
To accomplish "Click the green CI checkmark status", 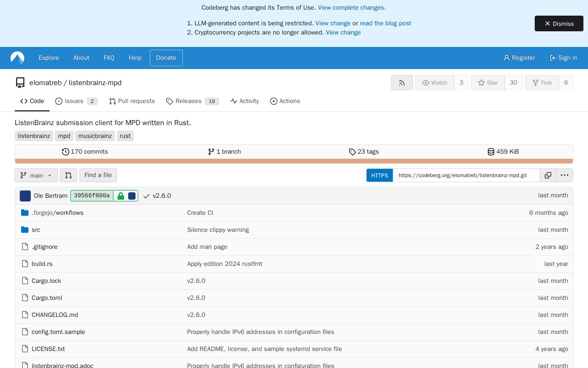I will [x=147, y=196].
